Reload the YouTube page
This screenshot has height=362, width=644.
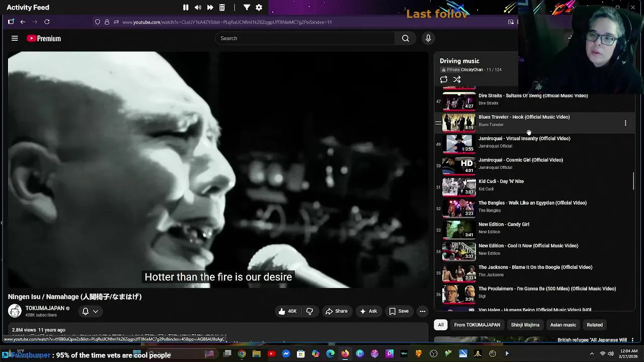click(x=47, y=22)
